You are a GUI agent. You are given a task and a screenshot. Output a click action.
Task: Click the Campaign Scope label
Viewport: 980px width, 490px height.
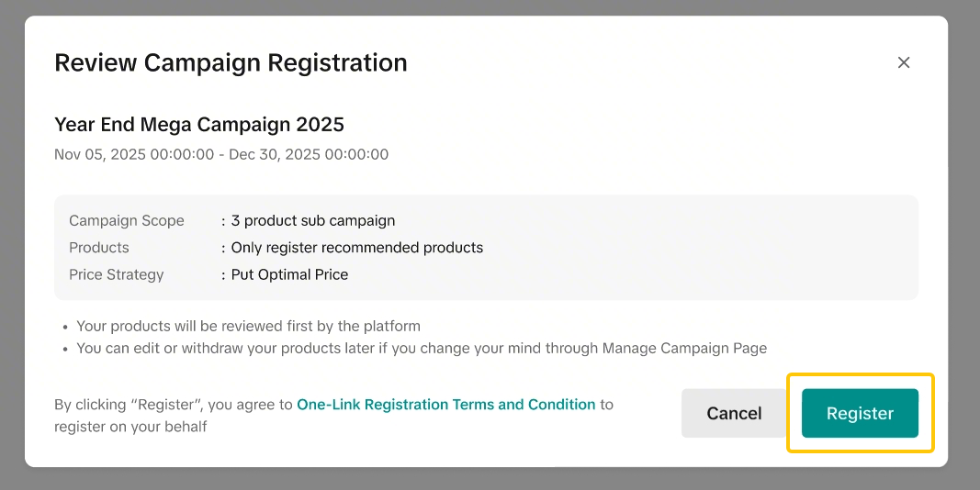[127, 220]
